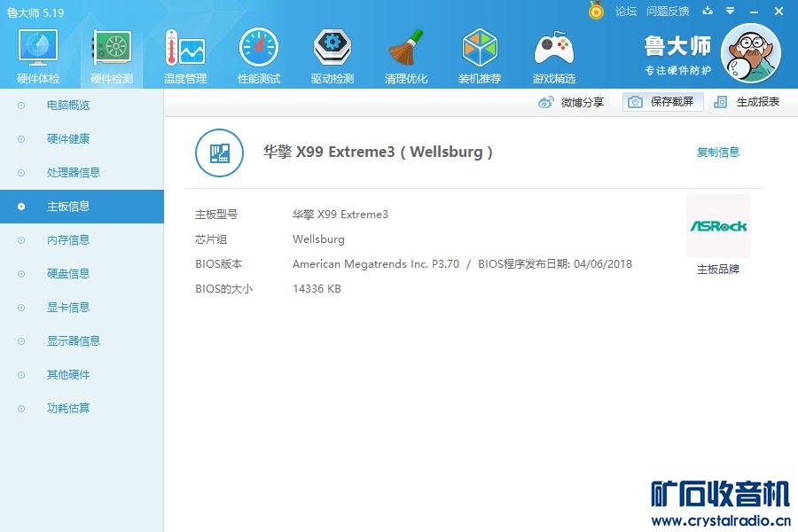Select 处理器信息 in sidebar

(82, 173)
